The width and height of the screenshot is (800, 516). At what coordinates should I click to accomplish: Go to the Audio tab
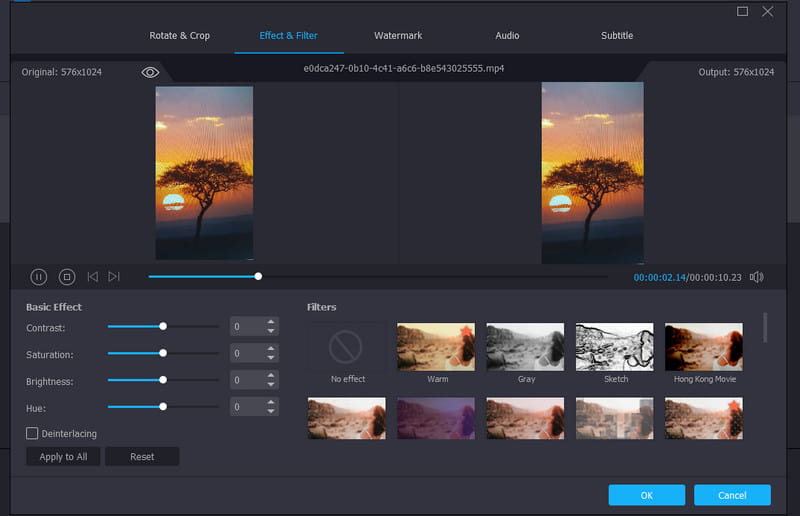click(507, 36)
